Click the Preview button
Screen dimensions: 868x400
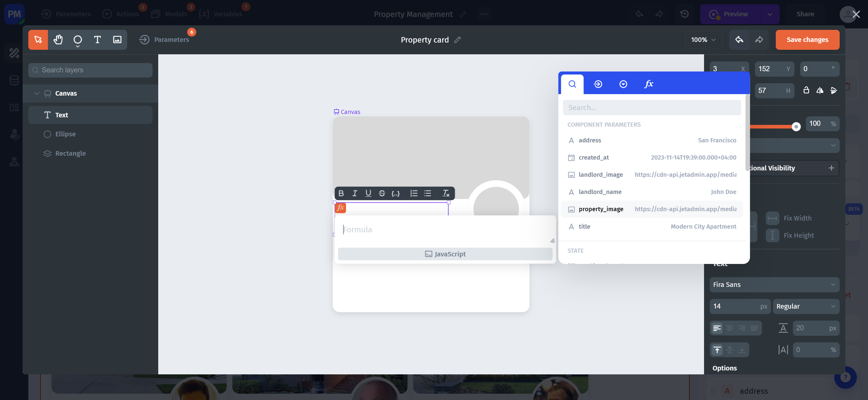click(730, 14)
